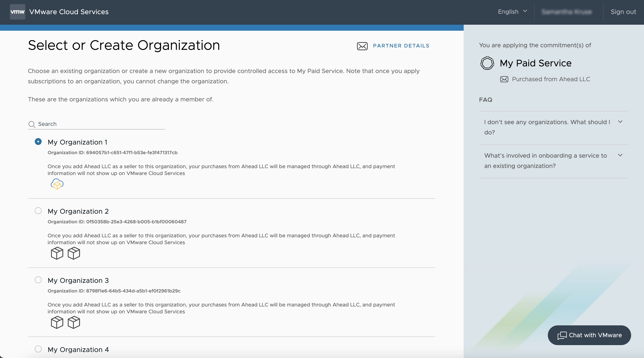The width and height of the screenshot is (644, 358).
Task: Open the blurred user name menu
Action: pyautogui.click(x=567, y=12)
